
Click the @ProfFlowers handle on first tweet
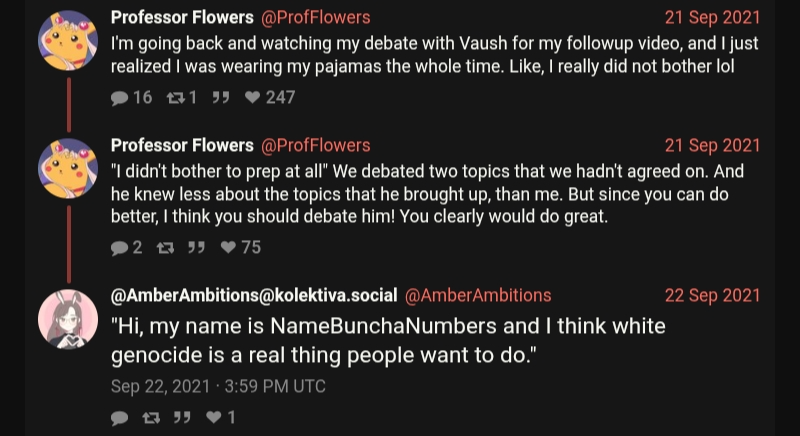click(315, 18)
